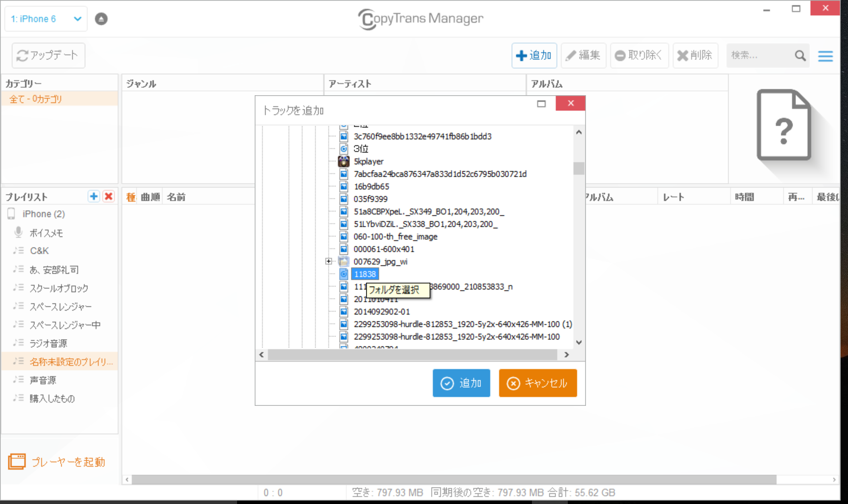
Task: Select the iPhone (2) playlist root
Action: coord(43,214)
